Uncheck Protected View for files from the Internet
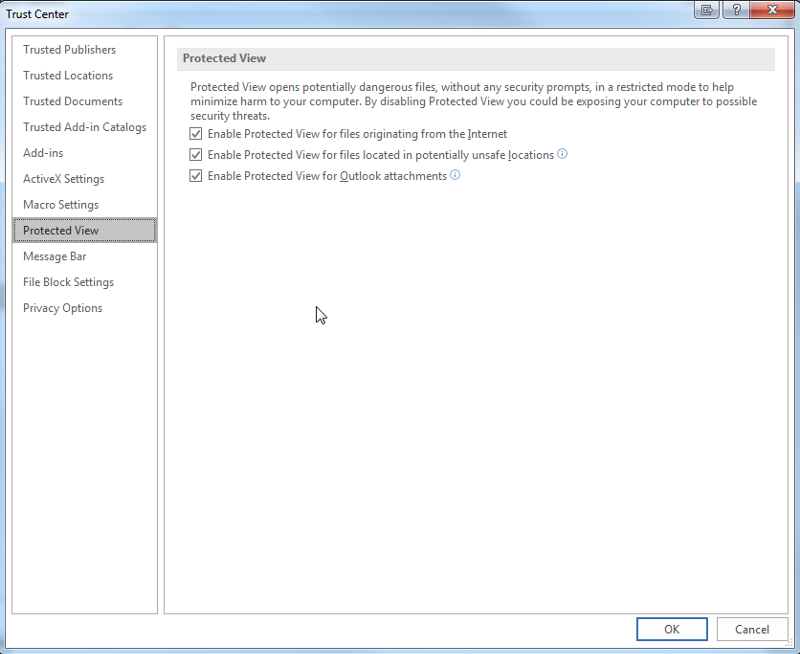The width and height of the screenshot is (800, 654). coord(196,133)
